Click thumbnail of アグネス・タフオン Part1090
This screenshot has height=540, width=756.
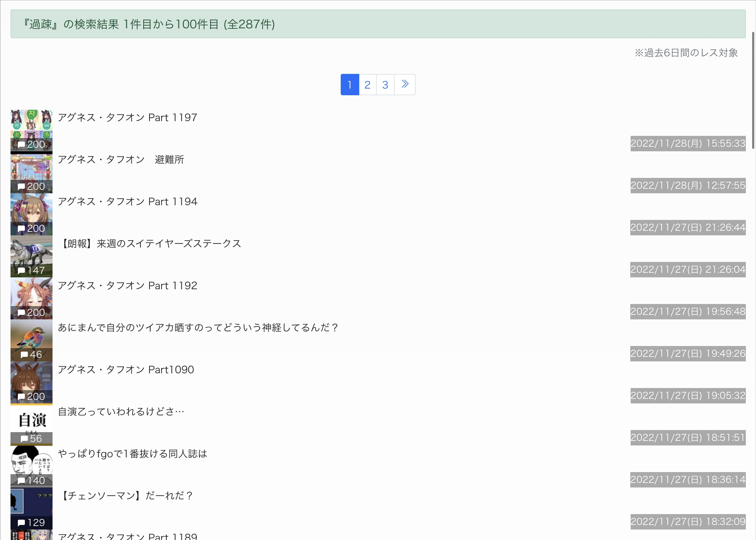(32, 382)
